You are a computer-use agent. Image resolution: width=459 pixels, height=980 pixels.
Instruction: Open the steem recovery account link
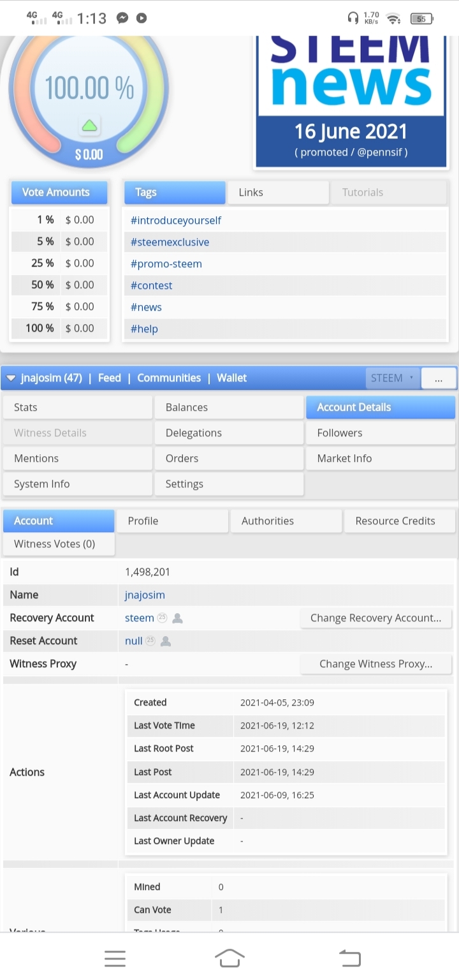click(x=139, y=618)
